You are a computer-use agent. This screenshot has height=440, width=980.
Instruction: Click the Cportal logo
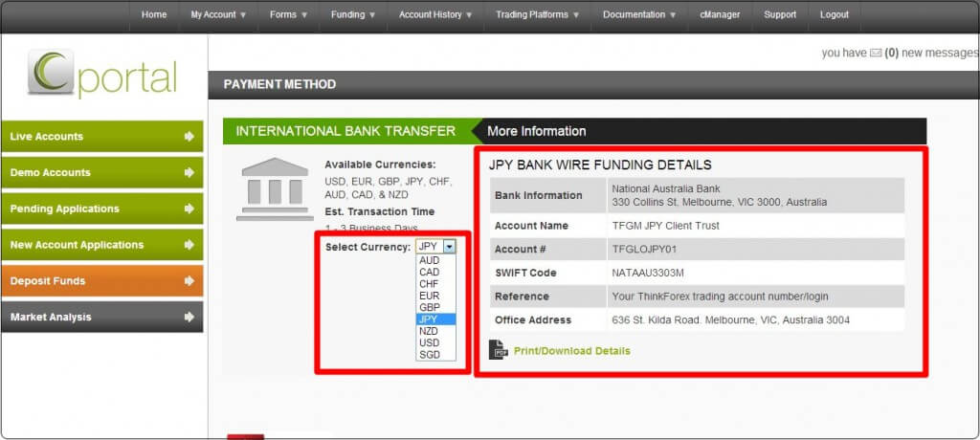pyautogui.click(x=102, y=73)
